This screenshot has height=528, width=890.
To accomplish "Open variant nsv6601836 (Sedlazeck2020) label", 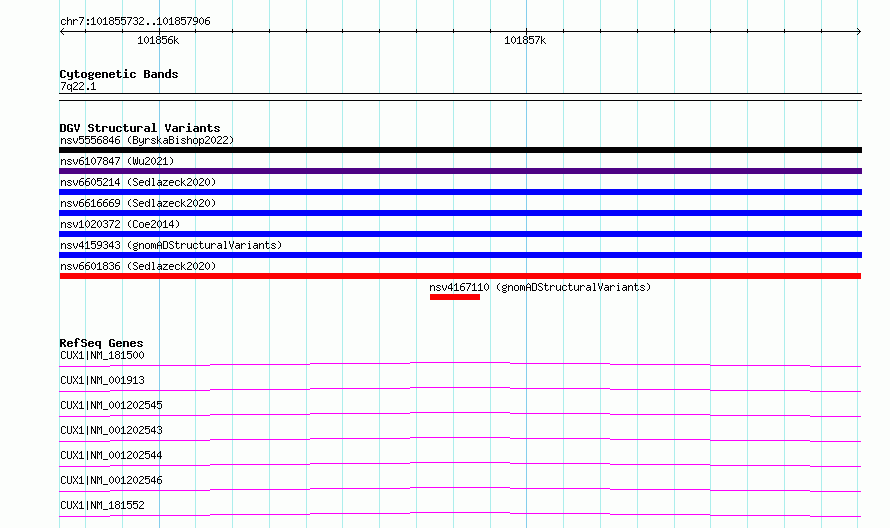I will pos(138,266).
